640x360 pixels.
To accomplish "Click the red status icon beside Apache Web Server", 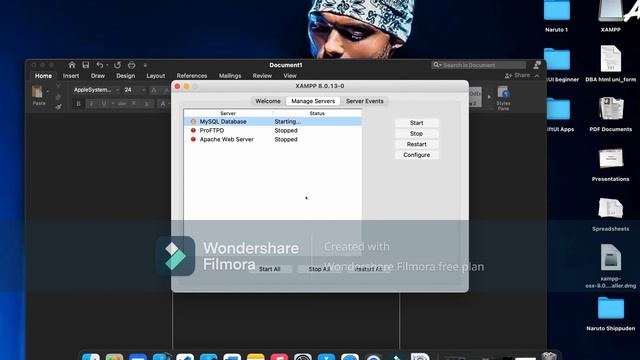I will tap(193, 140).
